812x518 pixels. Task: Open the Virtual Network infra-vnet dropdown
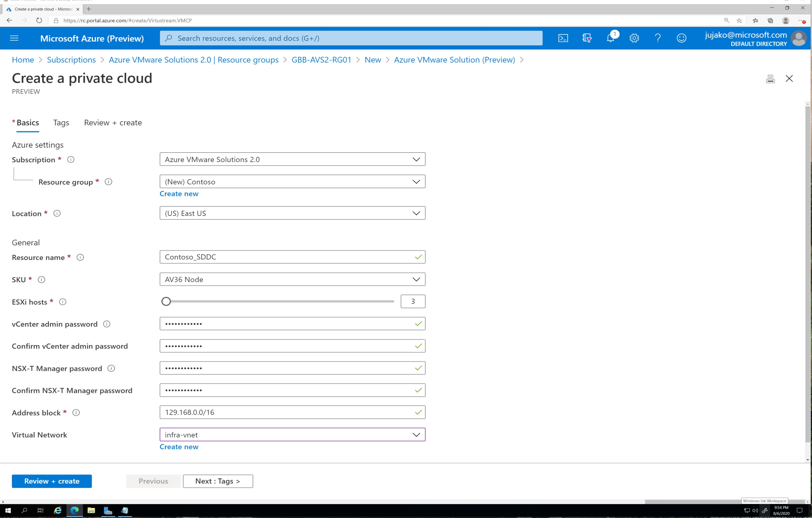[x=292, y=435]
